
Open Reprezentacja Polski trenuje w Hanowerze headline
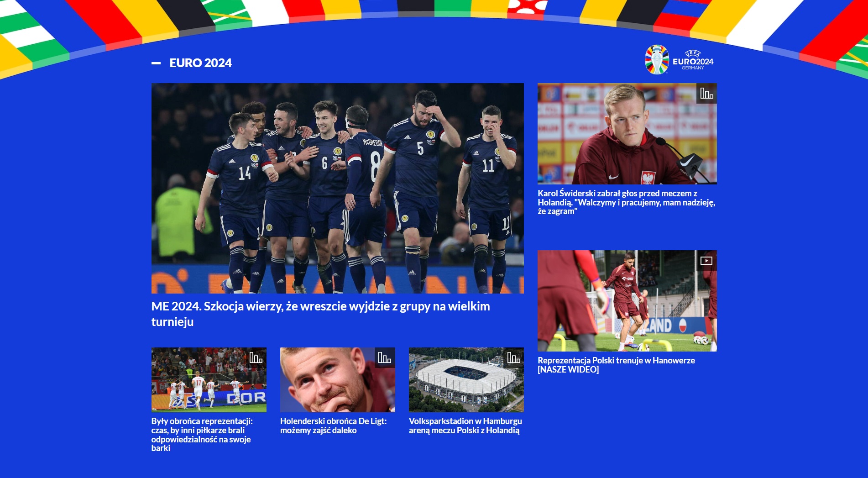pos(616,365)
